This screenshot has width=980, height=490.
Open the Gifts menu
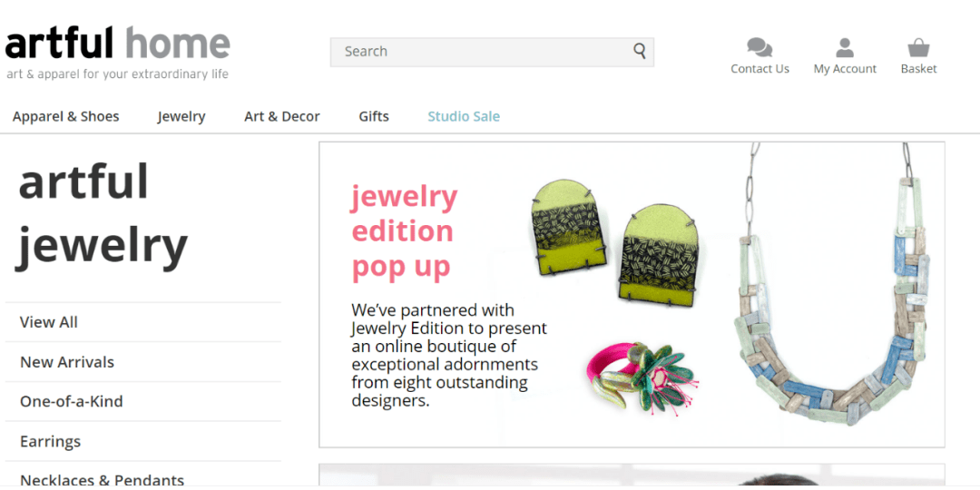click(374, 116)
